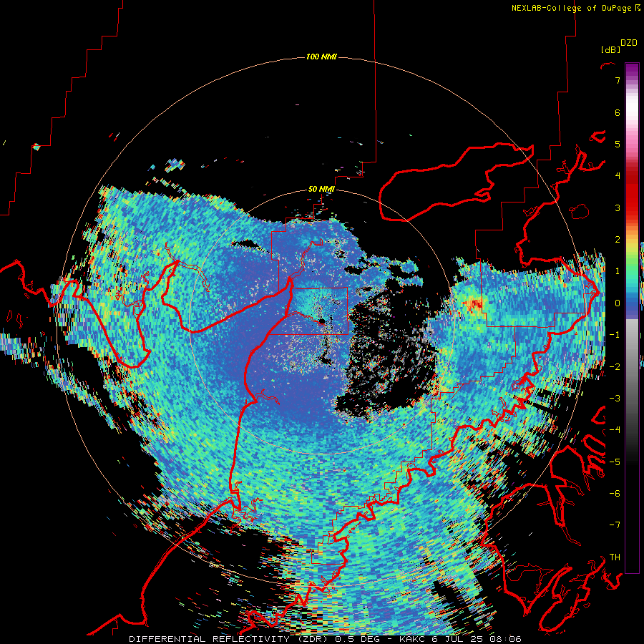Click the TH label on the color scale
The width and height of the screenshot is (644, 644).
[x=615, y=557]
